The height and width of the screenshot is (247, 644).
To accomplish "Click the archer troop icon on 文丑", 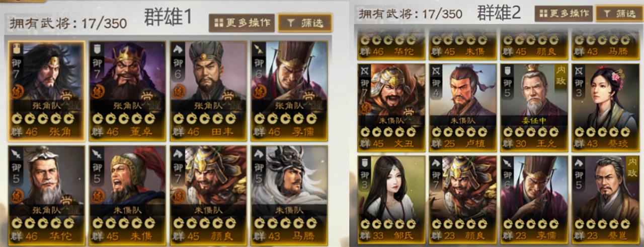I will (x=365, y=70).
